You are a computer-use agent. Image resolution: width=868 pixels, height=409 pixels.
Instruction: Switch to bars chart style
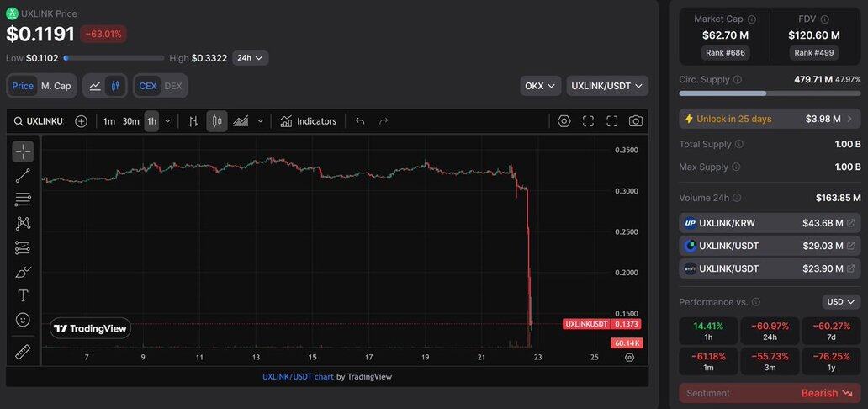point(193,121)
